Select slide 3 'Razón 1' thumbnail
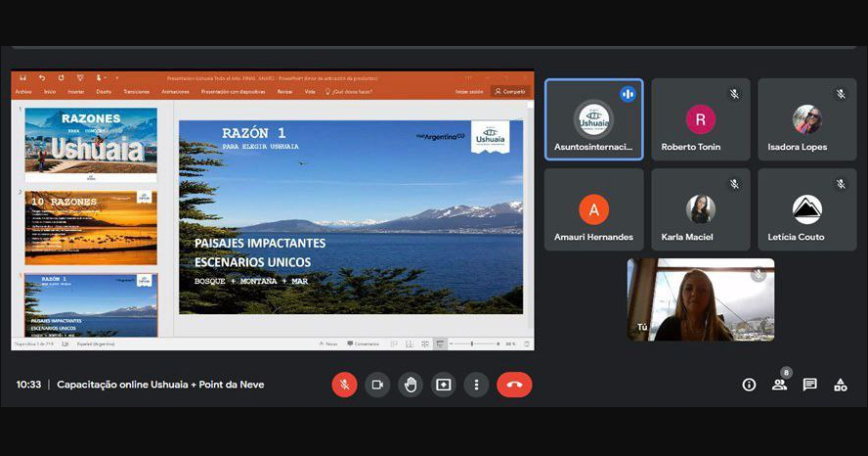 click(x=91, y=304)
